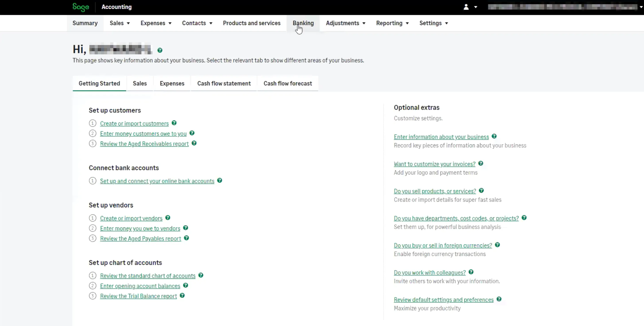Select the Getting Started tab
The image size is (644, 326).
pyautogui.click(x=99, y=83)
